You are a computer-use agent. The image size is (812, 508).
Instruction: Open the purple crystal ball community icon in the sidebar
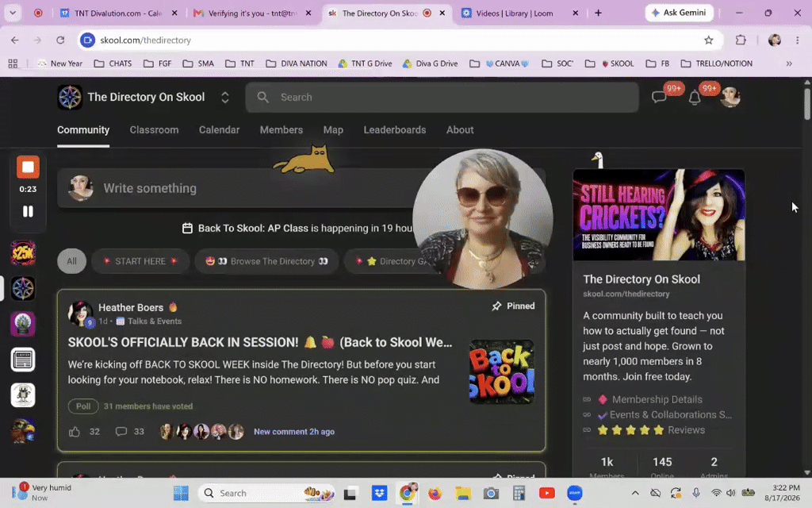tap(23, 324)
